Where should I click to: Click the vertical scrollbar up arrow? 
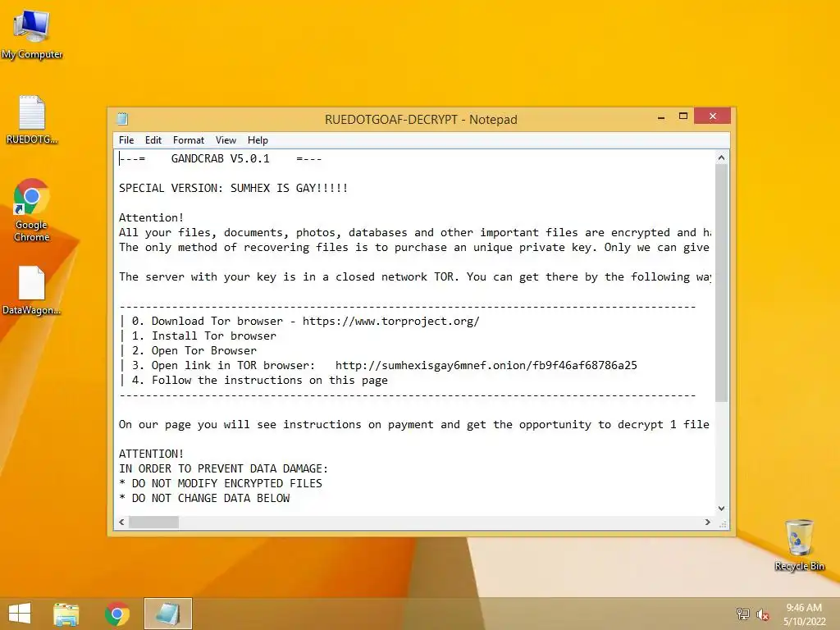pos(721,157)
